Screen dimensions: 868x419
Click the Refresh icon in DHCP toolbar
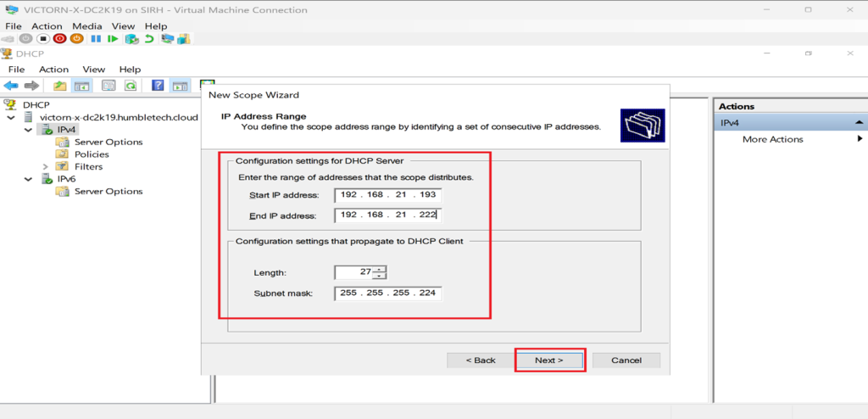tap(131, 86)
